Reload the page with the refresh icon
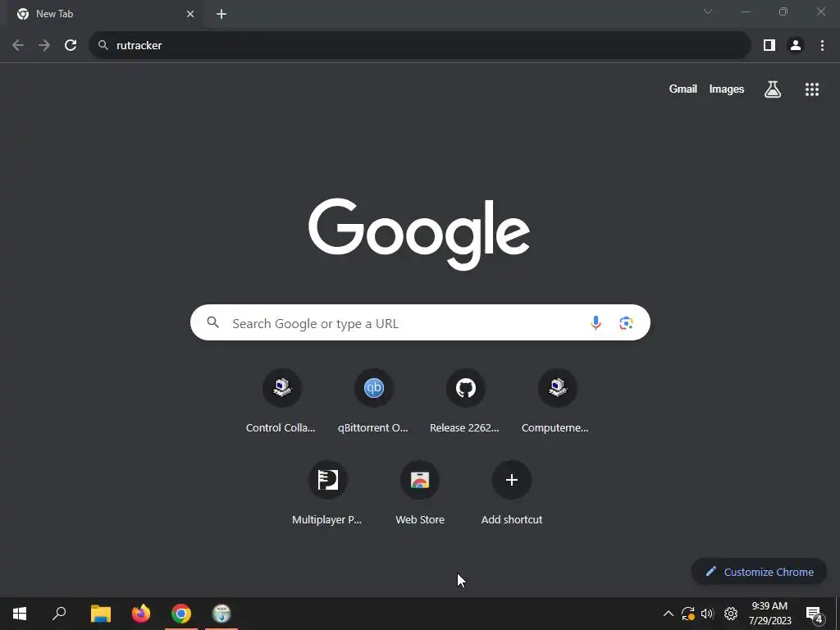 click(x=71, y=45)
